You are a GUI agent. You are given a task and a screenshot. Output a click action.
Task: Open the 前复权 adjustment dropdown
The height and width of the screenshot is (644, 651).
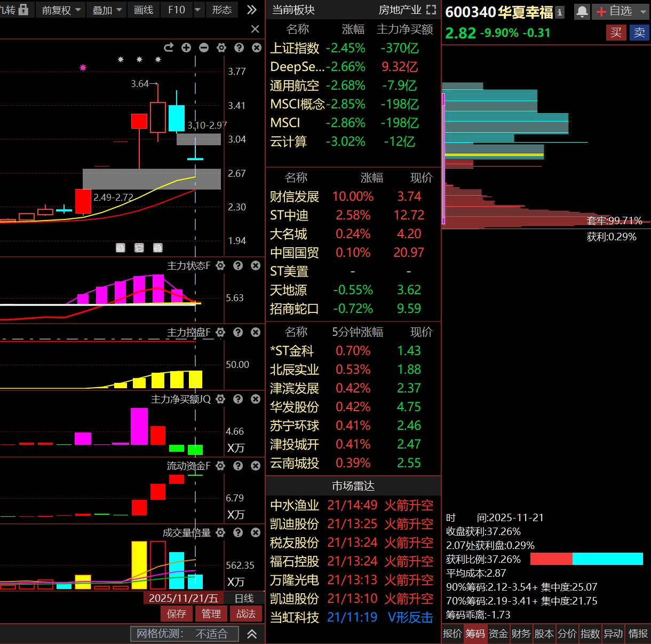(x=61, y=10)
